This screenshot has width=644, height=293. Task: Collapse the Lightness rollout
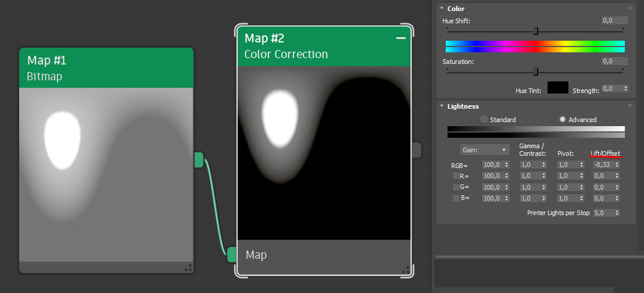click(x=442, y=106)
